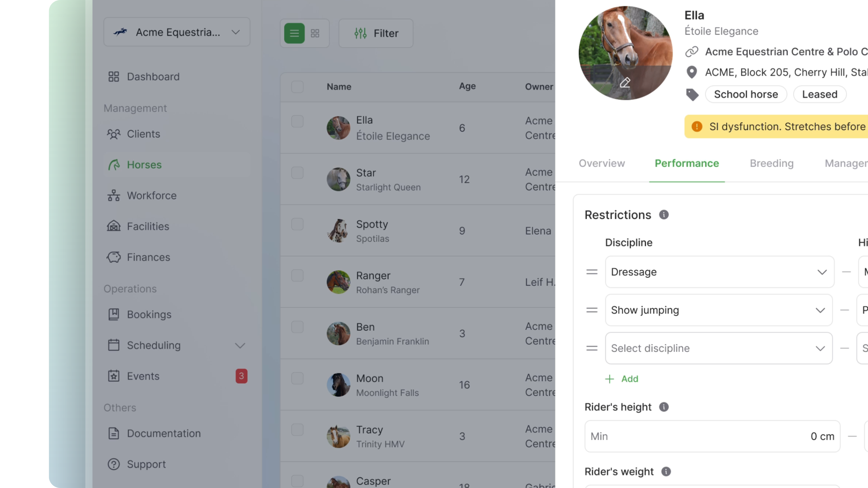Click the Clients sidebar icon
This screenshot has width=868, height=488.
click(114, 134)
